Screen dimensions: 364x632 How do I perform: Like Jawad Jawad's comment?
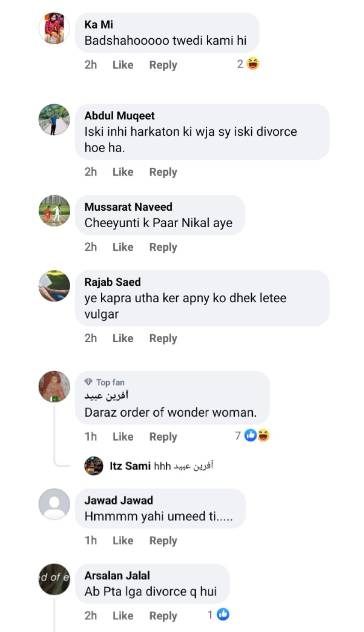(123, 541)
